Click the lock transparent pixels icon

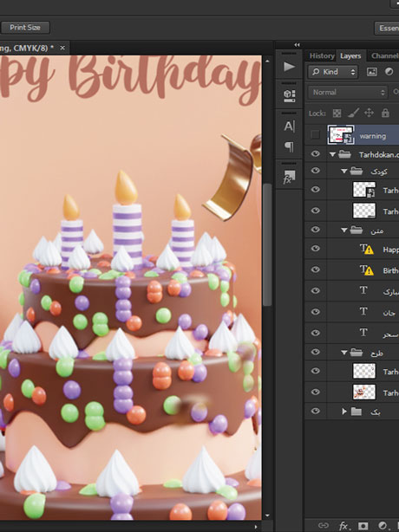(x=337, y=113)
